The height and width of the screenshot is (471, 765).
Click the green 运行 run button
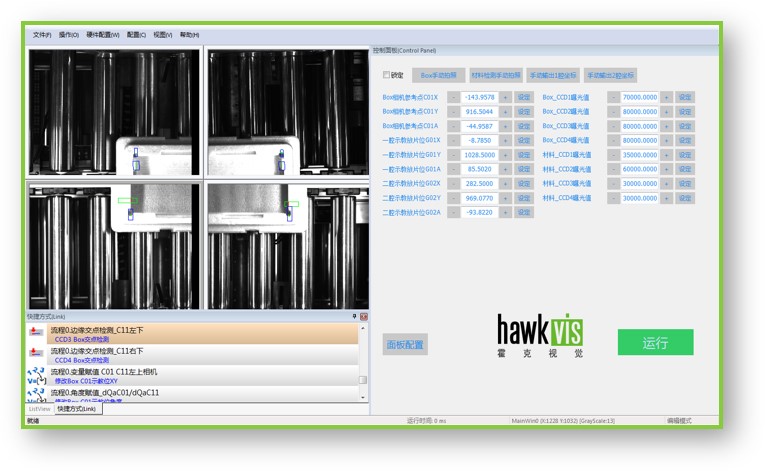[655, 342]
